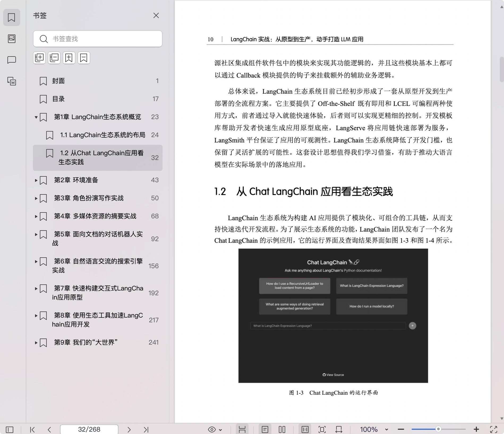Open the bookmarks sidebar panel

pos(11,18)
